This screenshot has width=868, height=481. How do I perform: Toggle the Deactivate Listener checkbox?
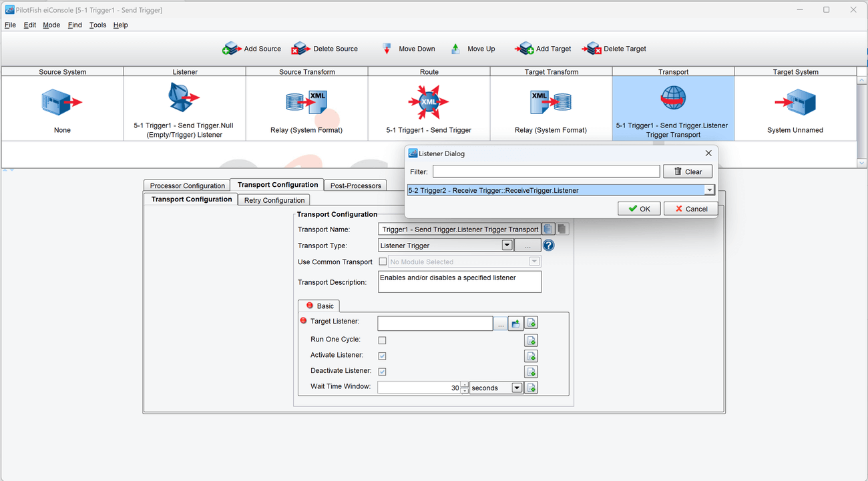383,372
